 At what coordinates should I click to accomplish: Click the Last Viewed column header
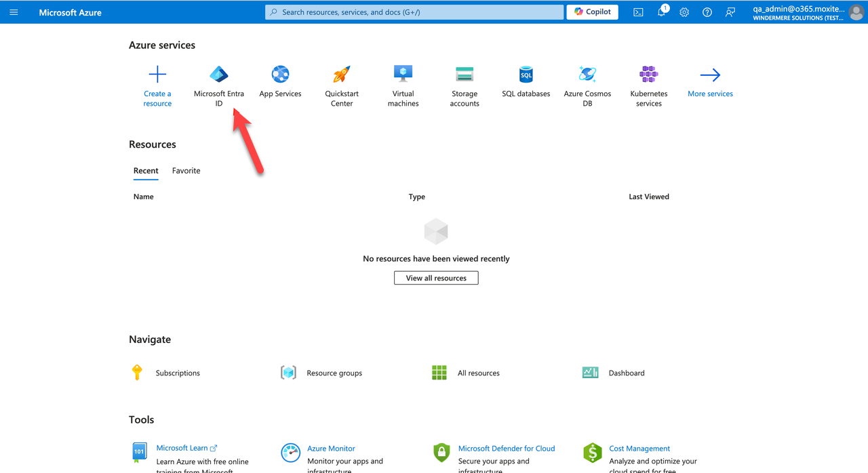click(x=649, y=197)
